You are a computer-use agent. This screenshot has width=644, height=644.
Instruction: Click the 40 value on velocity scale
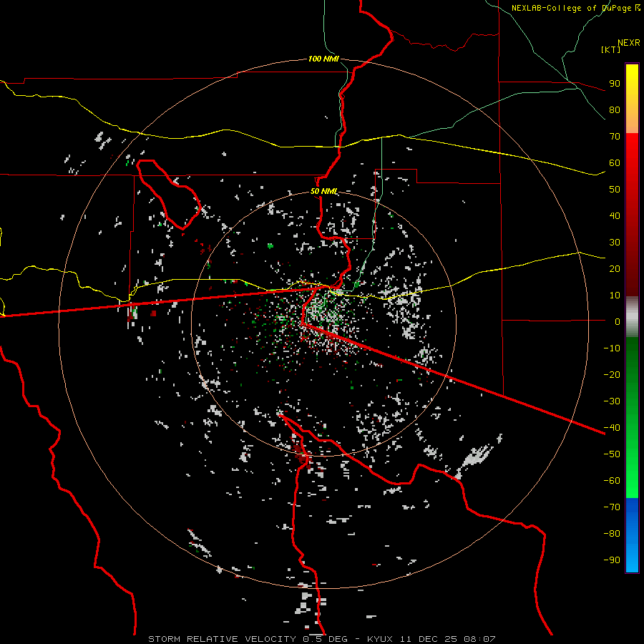pyautogui.click(x=615, y=215)
